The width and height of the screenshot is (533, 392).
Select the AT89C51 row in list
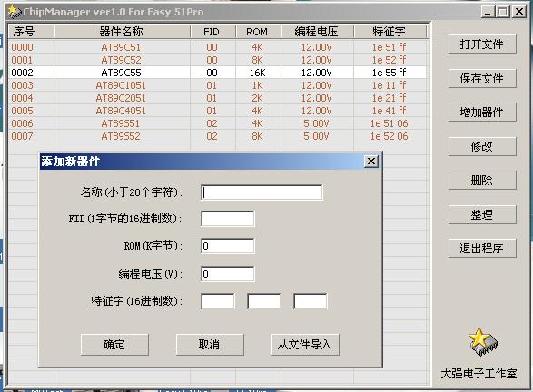pos(218,47)
